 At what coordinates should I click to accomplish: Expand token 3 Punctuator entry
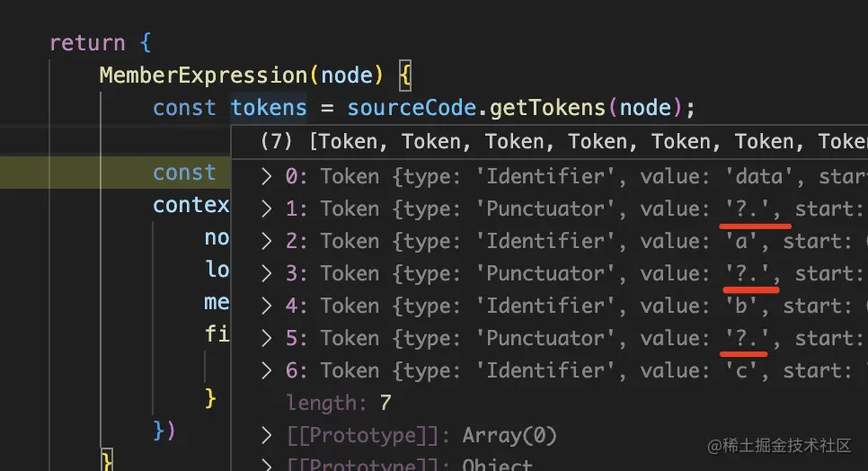pyautogui.click(x=266, y=273)
